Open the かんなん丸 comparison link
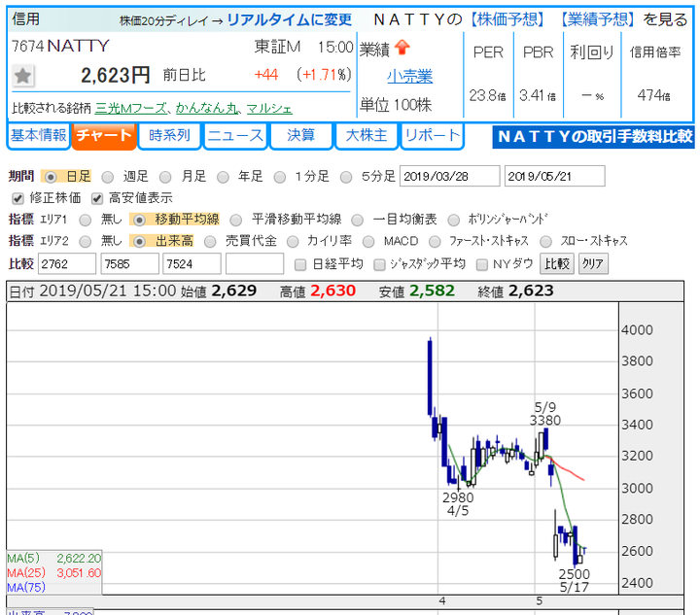 [x=207, y=108]
